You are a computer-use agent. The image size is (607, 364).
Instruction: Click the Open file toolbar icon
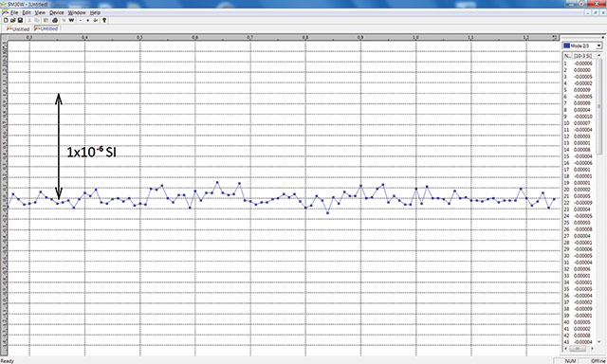click(x=12, y=20)
